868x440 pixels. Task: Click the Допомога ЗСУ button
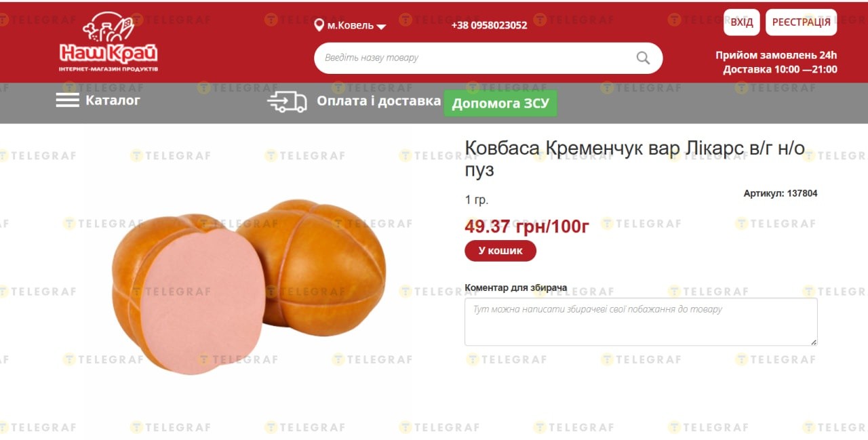point(500,104)
